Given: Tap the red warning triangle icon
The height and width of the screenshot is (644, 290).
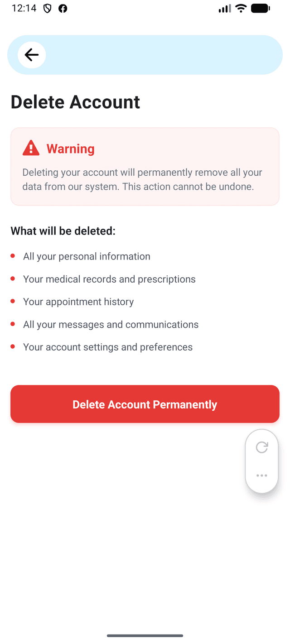Looking at the screenshot, I should 31,147.
